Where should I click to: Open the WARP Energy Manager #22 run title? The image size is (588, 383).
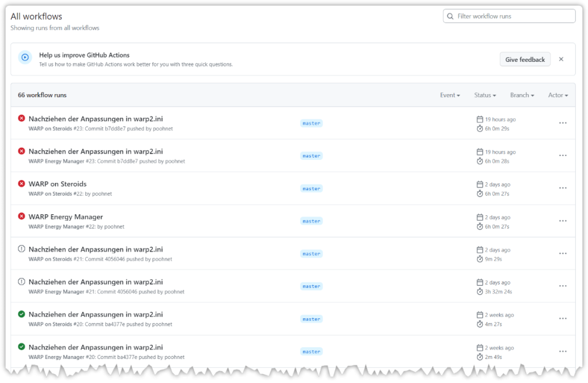[65, 217]
